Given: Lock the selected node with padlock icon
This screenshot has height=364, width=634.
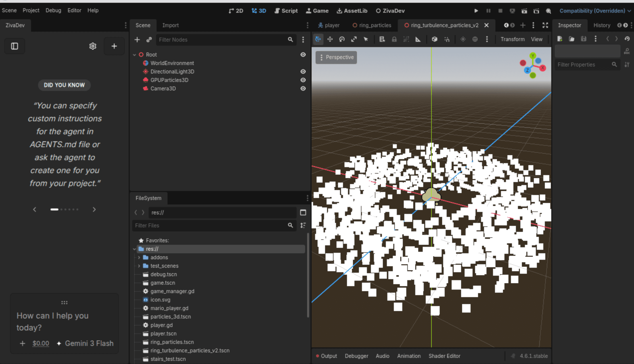Looking at the screenshot, I should pos(394,39).
